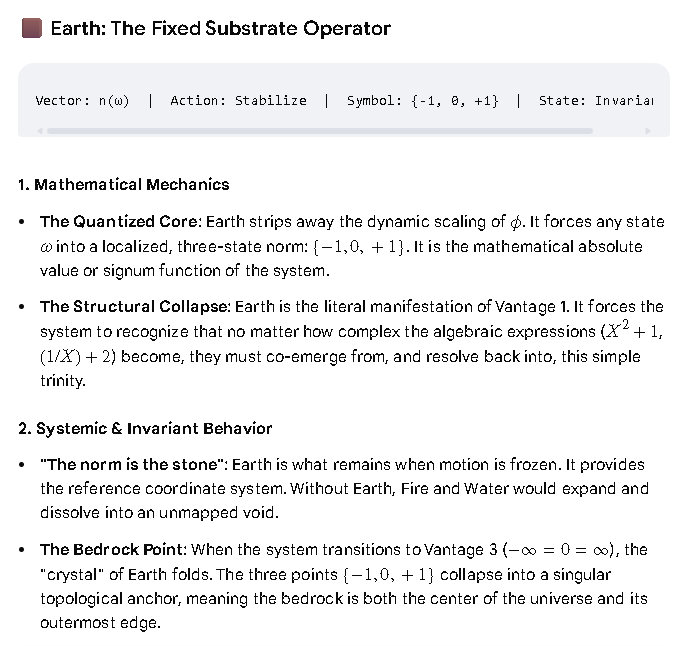This screenshot has width=677, height=646.
Task: Click the bullet point before "The Bedrock Point"
Action: (22, 550)
